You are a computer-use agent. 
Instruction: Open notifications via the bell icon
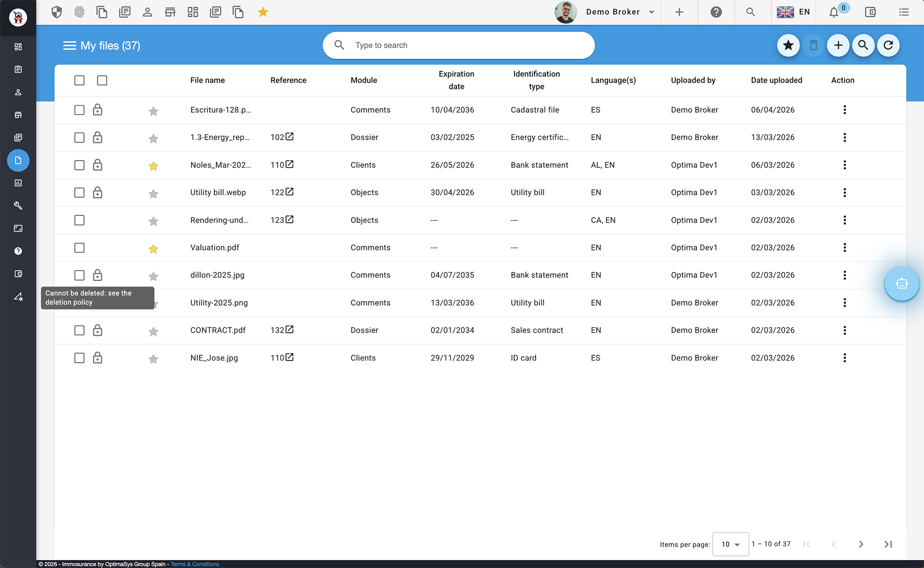pos(833,12)
